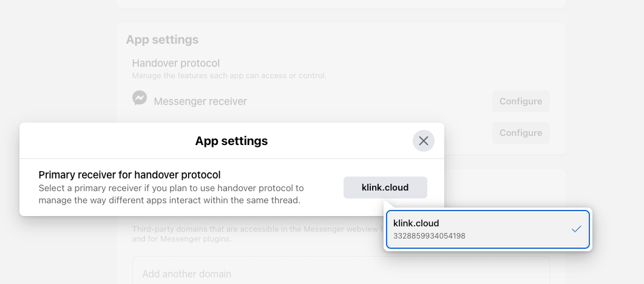Open the klink.cloud primary receiver dropdown

[385, 188]
